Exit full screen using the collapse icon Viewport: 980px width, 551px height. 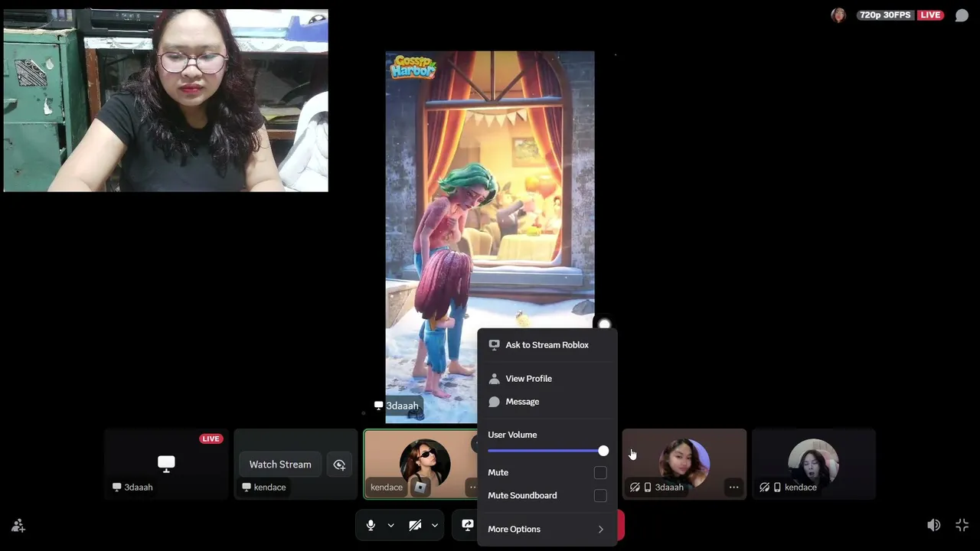pyautogui.click(x=962, y=525)
